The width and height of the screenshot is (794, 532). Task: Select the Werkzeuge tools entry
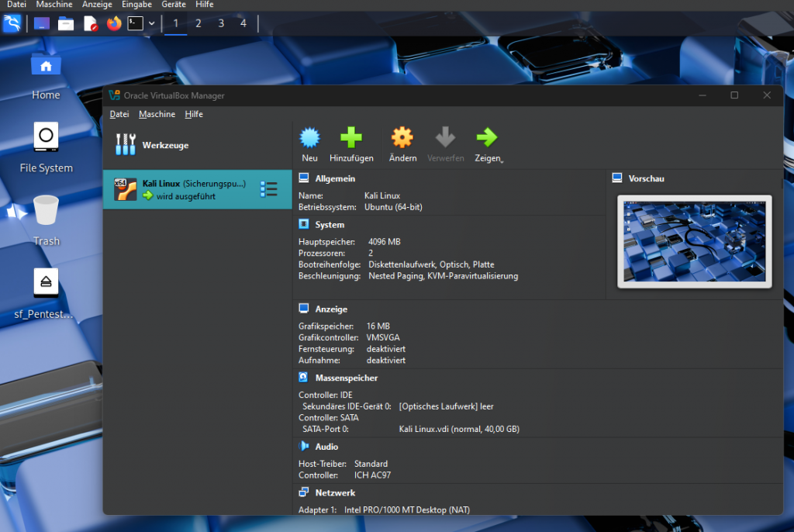[164, 145]
